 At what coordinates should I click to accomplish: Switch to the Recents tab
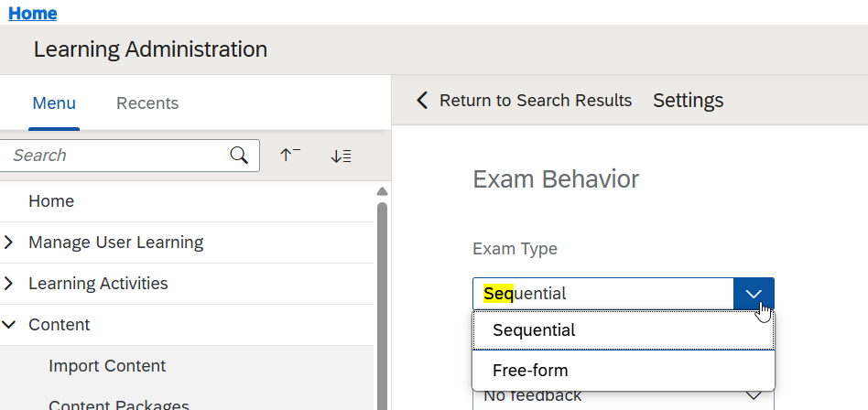(x=147, y=103)
